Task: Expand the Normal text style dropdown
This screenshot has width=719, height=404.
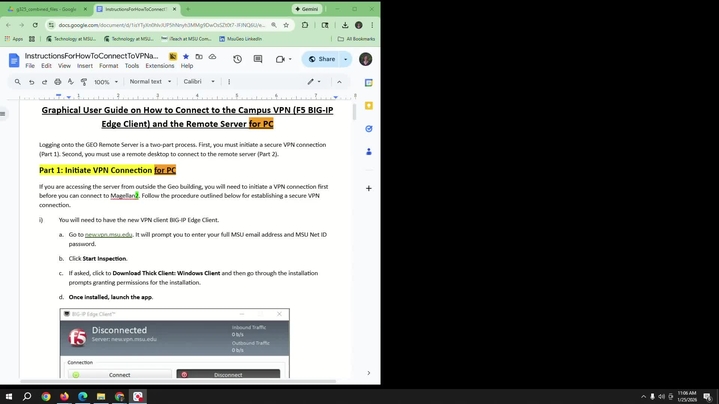Action: [x=149, y=82]
